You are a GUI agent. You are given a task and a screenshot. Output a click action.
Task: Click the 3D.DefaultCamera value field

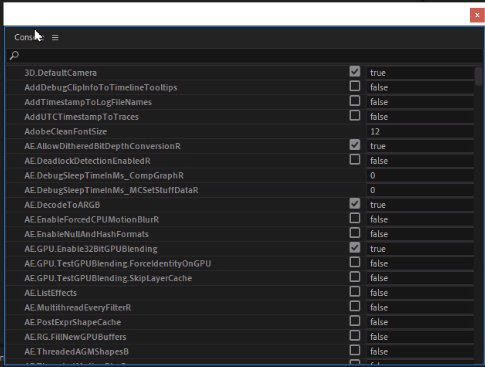click(x=420, y=73)
